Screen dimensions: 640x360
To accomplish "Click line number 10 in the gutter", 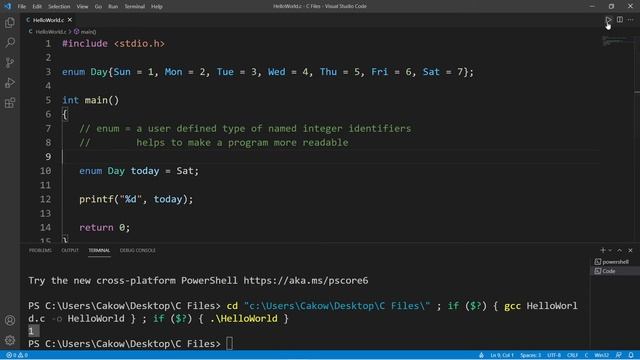I will [45, 171].
